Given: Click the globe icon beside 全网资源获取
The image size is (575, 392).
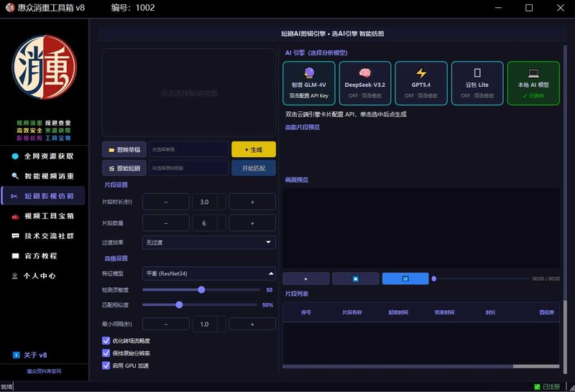Looking at the screenshot, I should [15, 157].
